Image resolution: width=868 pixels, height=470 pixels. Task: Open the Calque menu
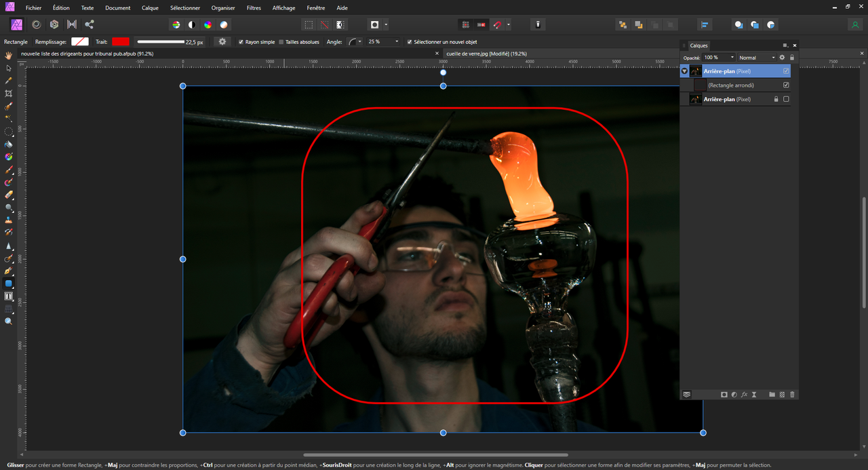[x=150, y=8]
